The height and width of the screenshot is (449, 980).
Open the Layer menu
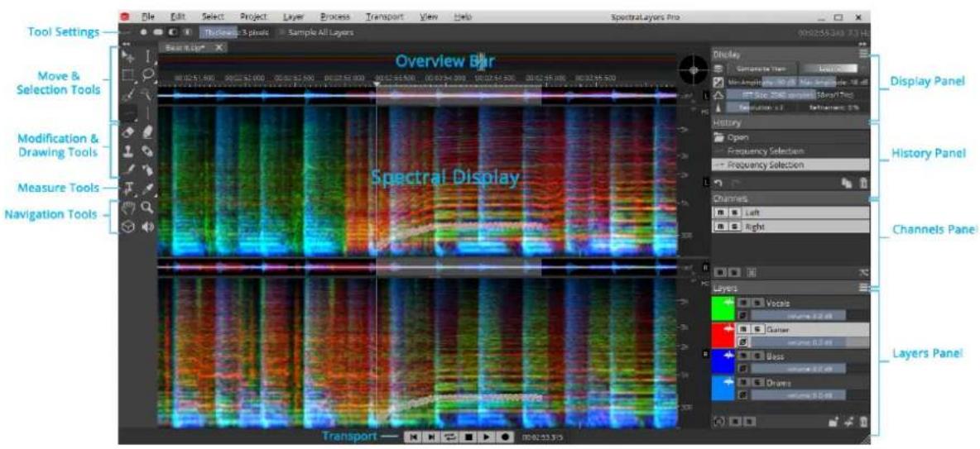(x=293, y=17)
